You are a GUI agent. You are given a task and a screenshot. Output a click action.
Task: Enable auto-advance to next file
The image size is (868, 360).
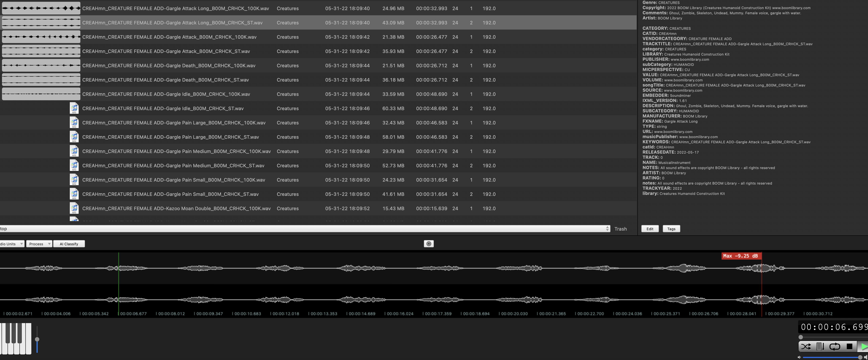(x=821, y=347)
